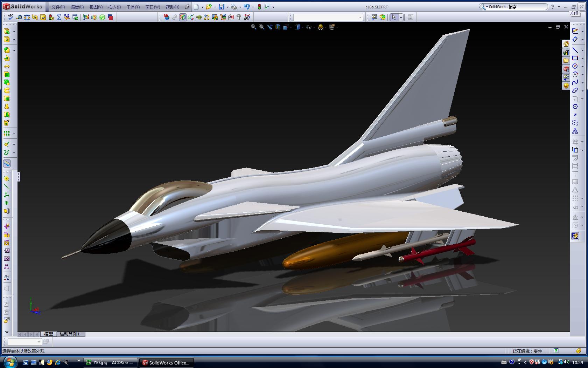Toggle the highlighted ruler button in left toolbar

(7, 164)
